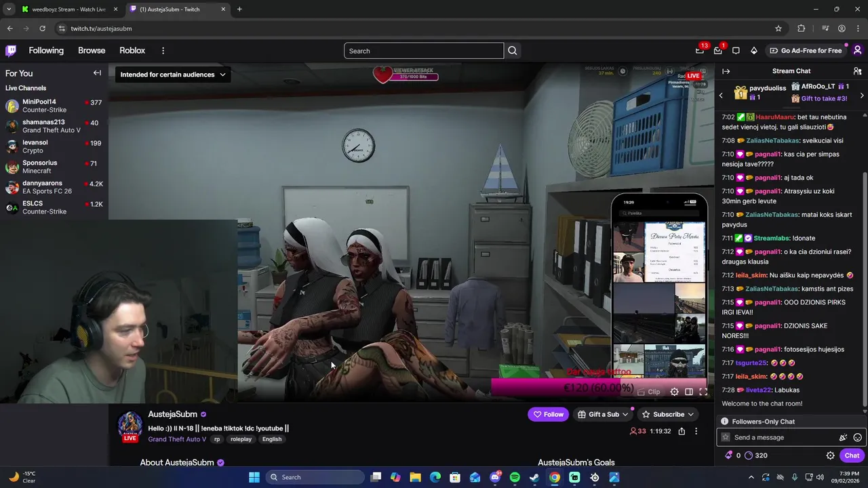
Task: Collapse the Stream Chat panel
Action: (x=726, y=71)
